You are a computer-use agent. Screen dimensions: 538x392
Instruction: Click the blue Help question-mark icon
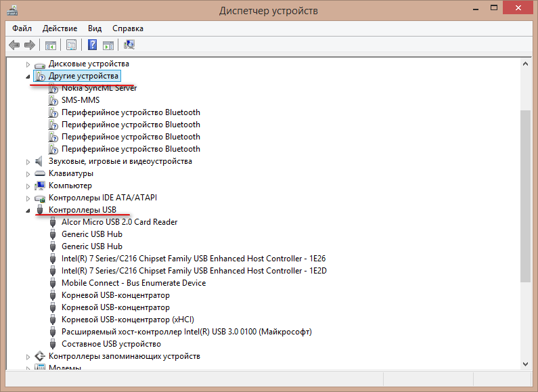click(x=92, y=45)
